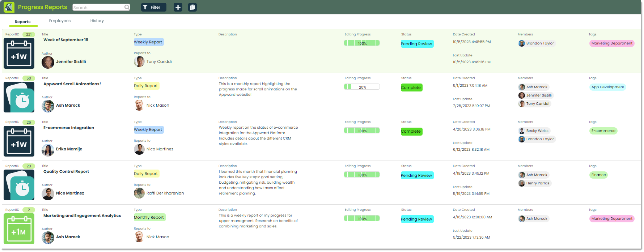
Task: Click the date created 4/18/2023 3:45:12 PM
Action: click(x=471, y=173)
